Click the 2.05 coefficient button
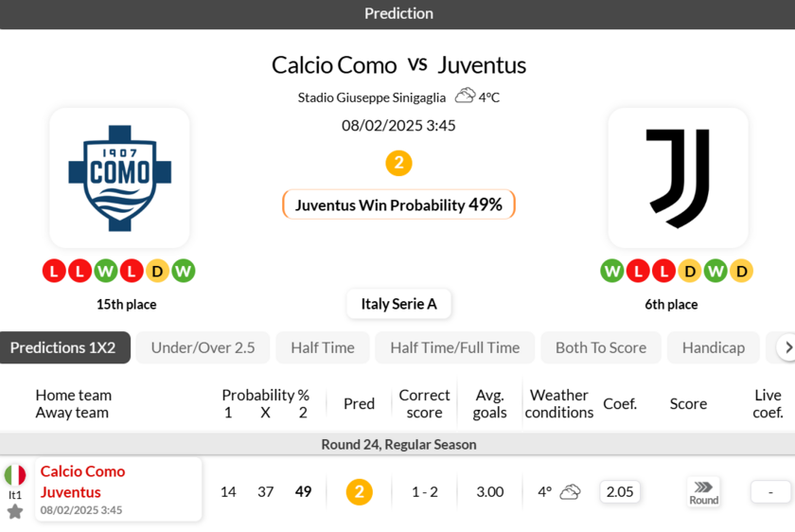The image size is (795, 532). click(x=620, y=492)
